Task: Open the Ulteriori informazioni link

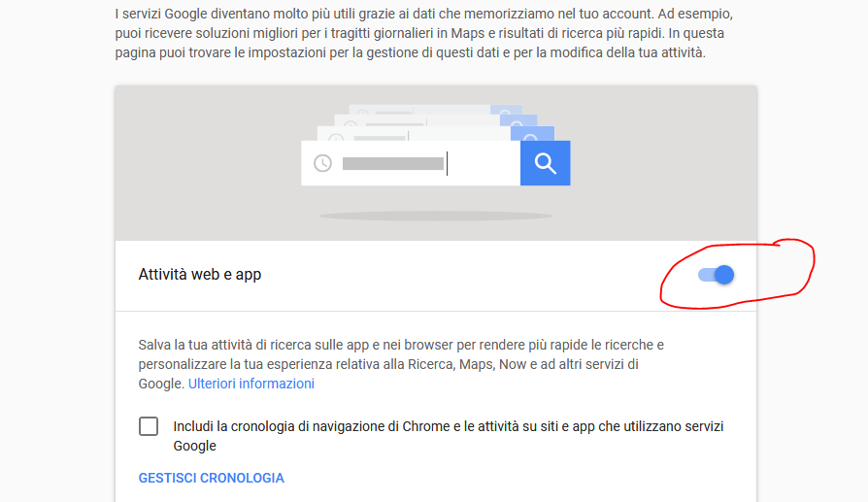Action: tap(251, 384)
